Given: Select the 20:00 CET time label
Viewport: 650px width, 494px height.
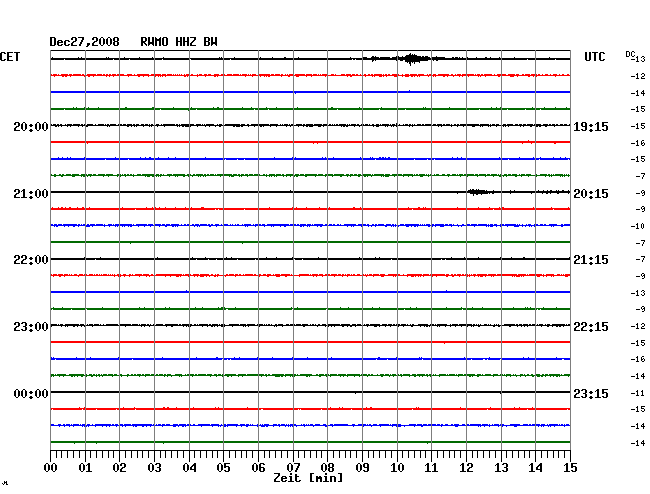Looking at the screenshot, I should 31,127.
